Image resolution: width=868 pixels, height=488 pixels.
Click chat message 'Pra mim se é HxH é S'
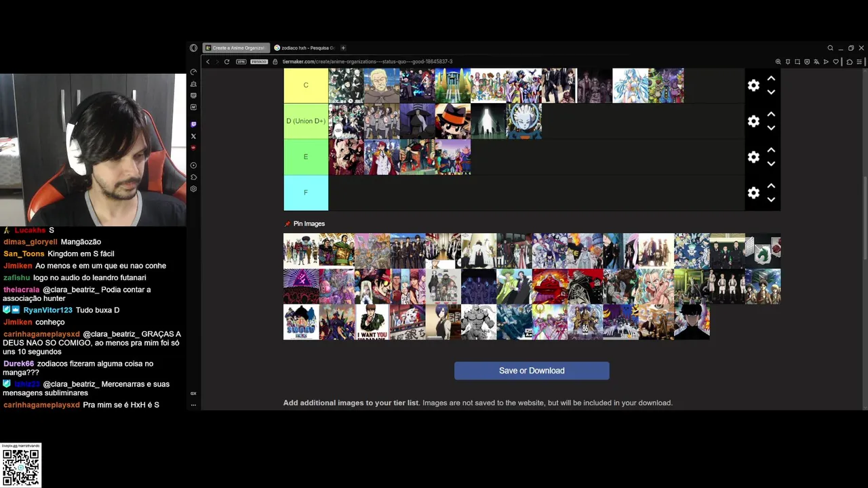121,405
